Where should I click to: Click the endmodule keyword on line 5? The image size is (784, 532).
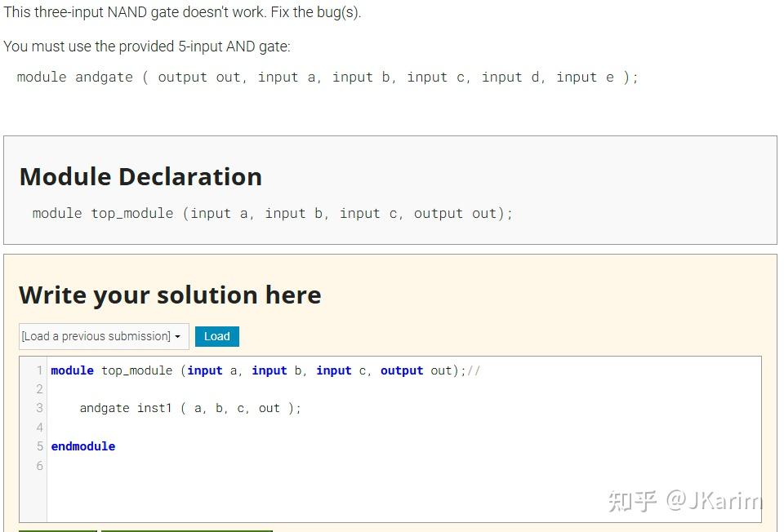[82, 446]
